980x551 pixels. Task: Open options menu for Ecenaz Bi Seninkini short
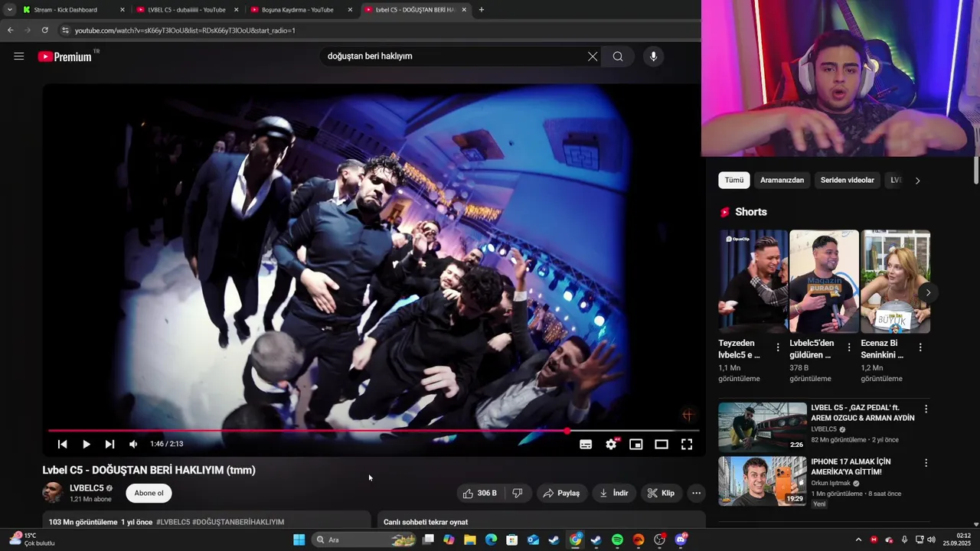coord(920,347)
